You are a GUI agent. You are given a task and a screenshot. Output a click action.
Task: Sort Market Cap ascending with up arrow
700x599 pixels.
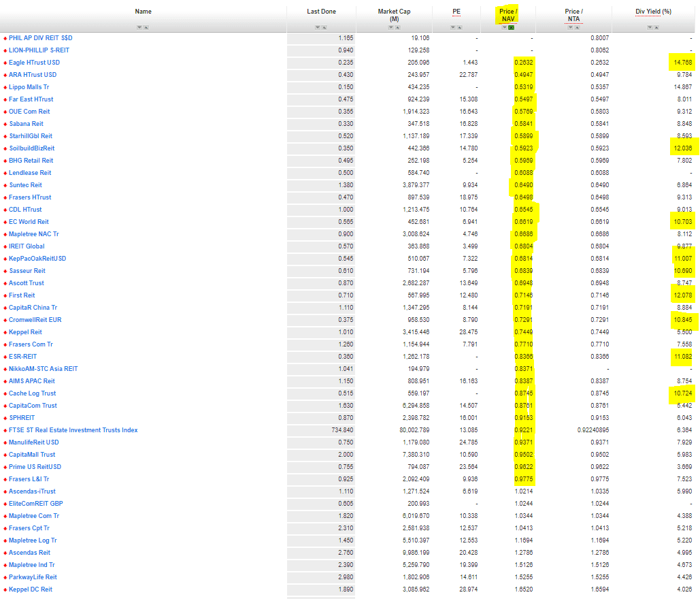pos(397,27)
